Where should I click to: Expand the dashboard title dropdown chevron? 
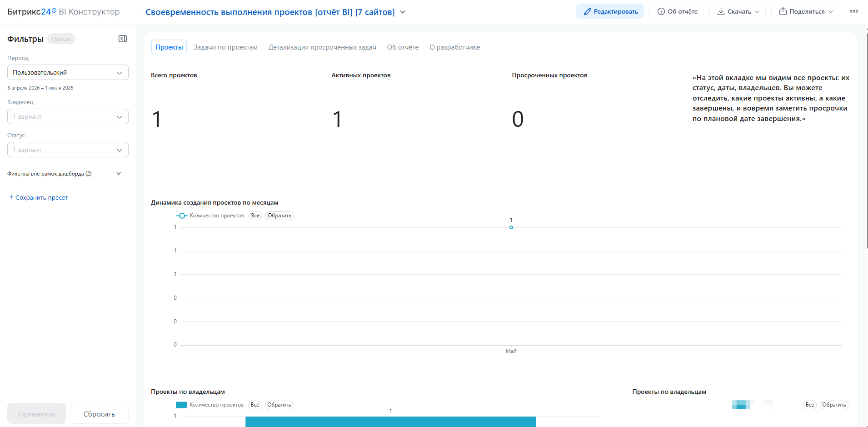[x=403, y=12]
